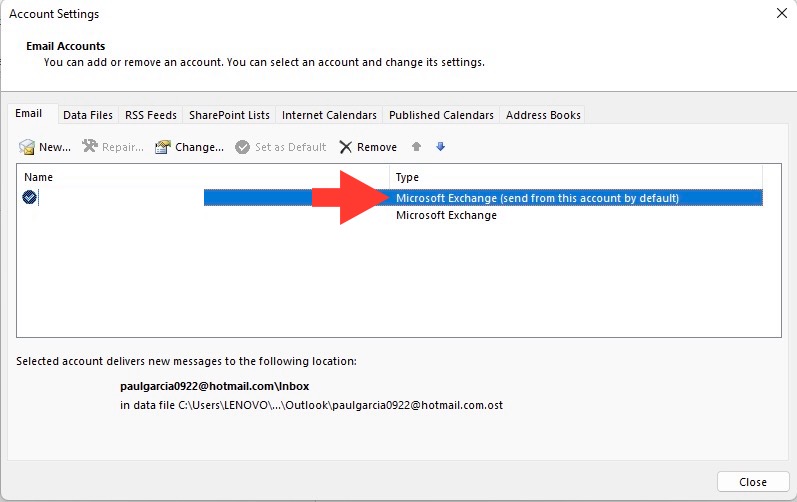
Task: Click the Remove X icon
Action: coord(346,147)
